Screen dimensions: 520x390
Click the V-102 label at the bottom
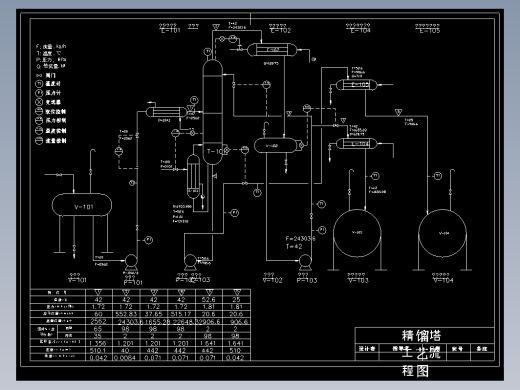coord(272,280)
